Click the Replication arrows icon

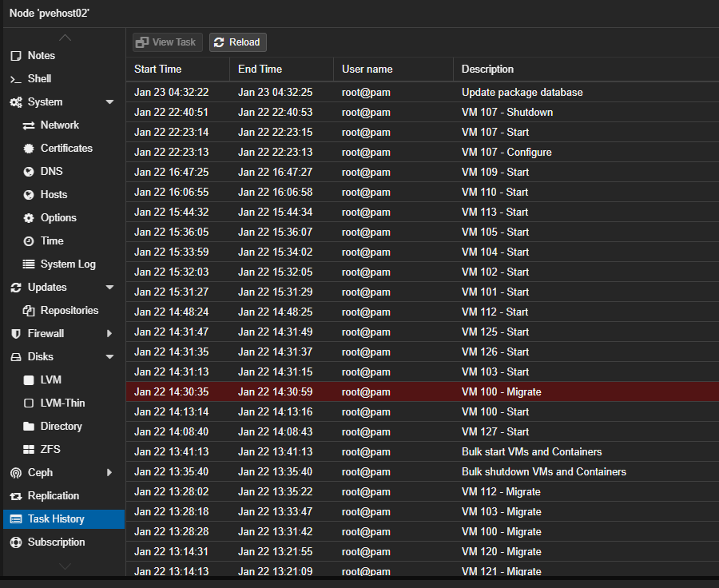pyautogui.click(x=15, y=496)
